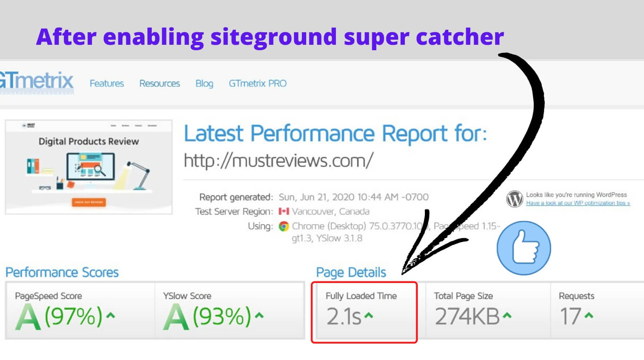
Task: Open GTmetrix PRO page
Action: [258, 83]
